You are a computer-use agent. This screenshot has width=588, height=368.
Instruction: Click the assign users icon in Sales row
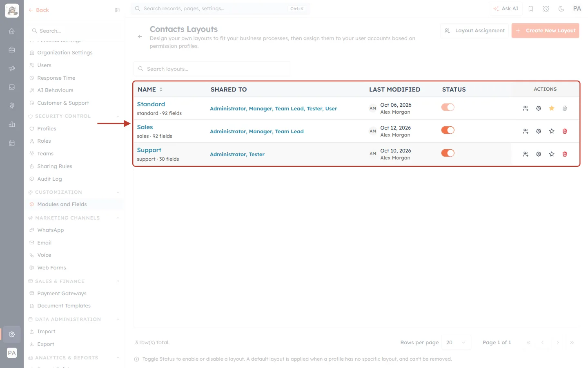526,131
